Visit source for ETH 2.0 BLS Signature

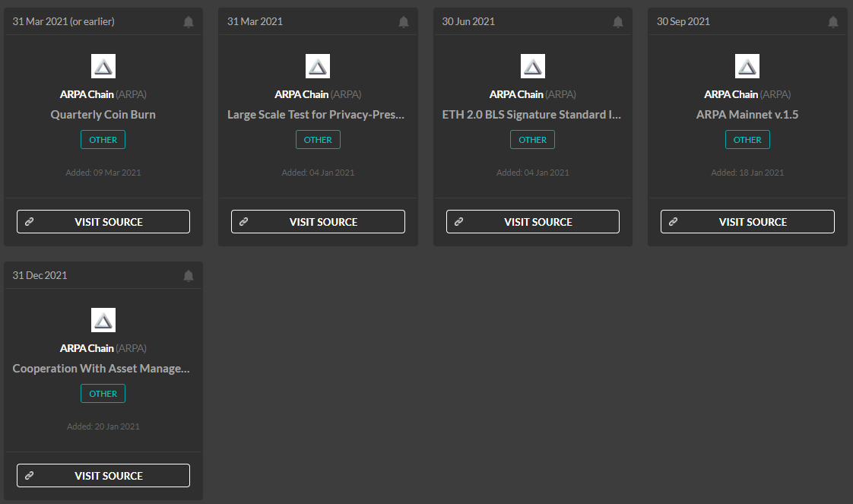pyautogui.click(x=533, y=222)
